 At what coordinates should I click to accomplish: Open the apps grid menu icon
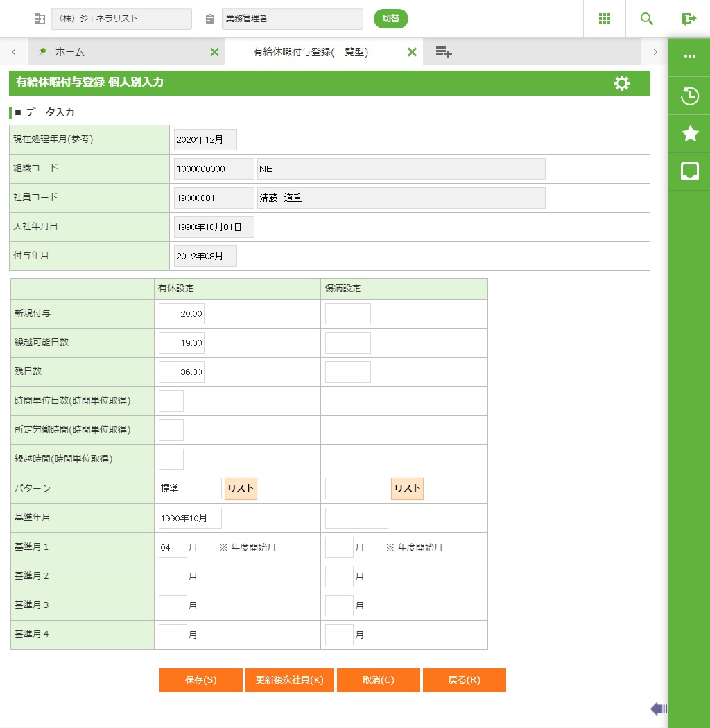point(604,19)
